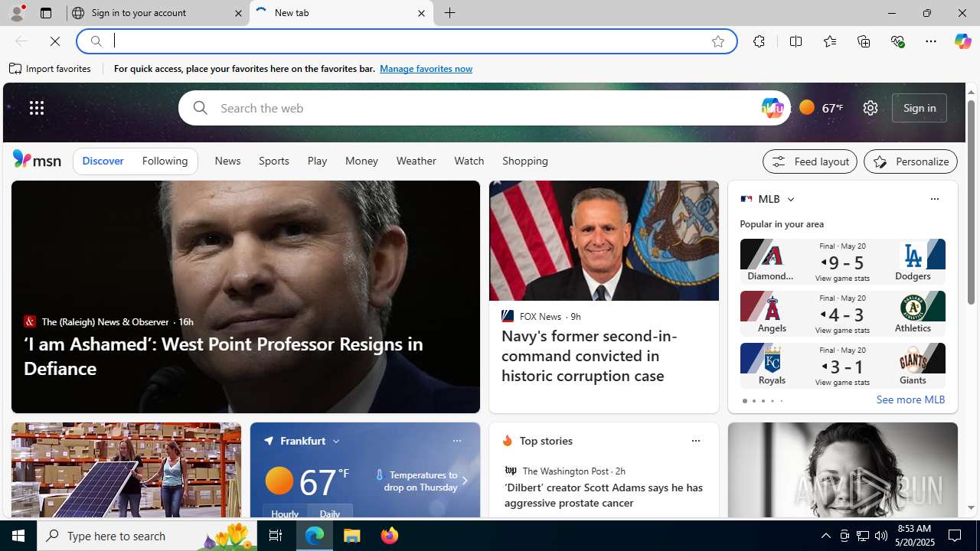Open the tab actions menu icon
The image size is (980, 551).
[46, 13]
